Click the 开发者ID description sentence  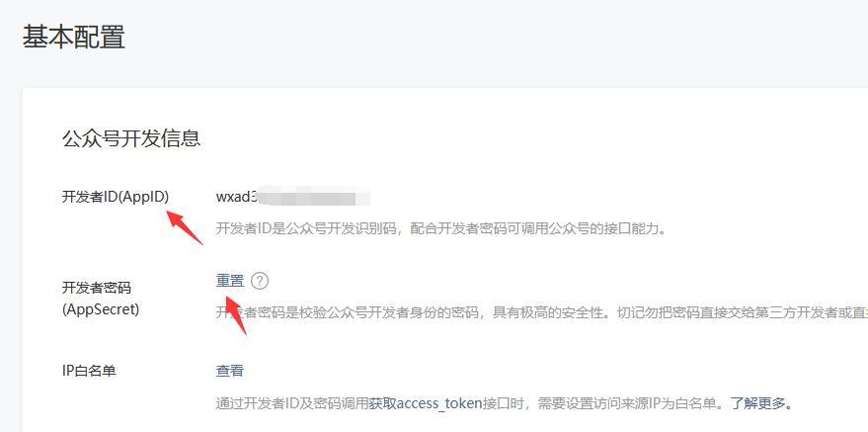tap(440, 228)
